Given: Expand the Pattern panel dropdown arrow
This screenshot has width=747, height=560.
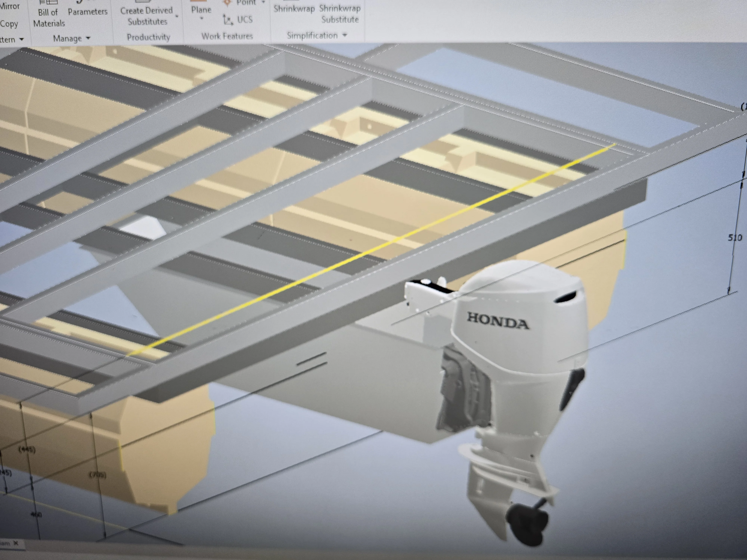Looking at the screenshot, I should tap(22, 40).
